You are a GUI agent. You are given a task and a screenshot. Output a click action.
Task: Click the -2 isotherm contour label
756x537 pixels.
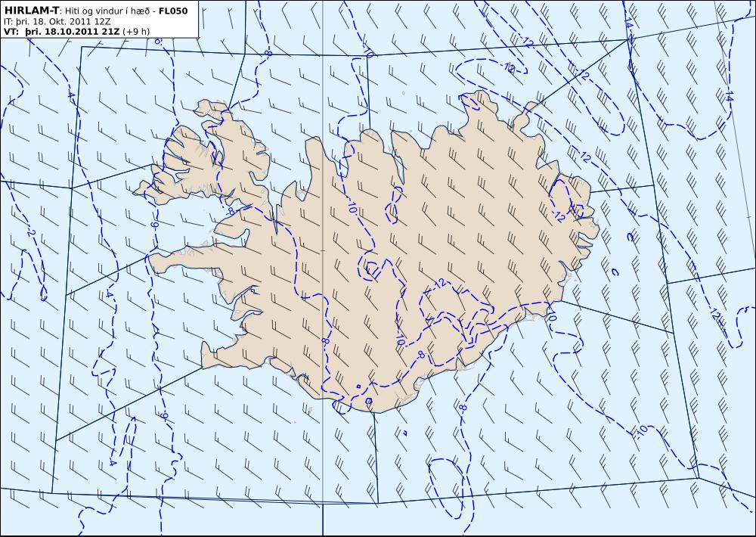[x=30, y=233]
